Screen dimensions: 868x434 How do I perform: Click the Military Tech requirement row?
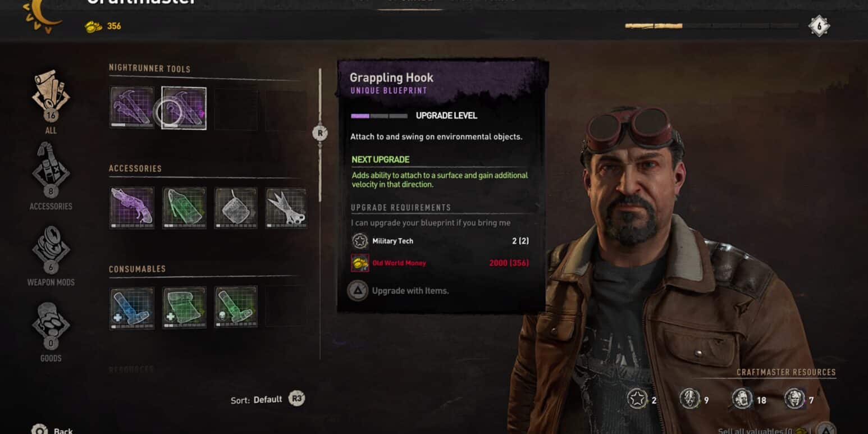440,241
